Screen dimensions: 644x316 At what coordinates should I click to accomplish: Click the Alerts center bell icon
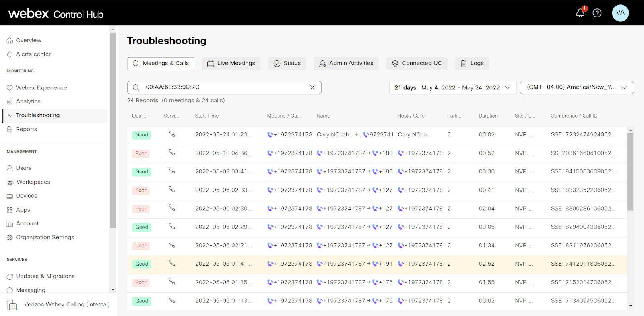click(x=10, y=54)
